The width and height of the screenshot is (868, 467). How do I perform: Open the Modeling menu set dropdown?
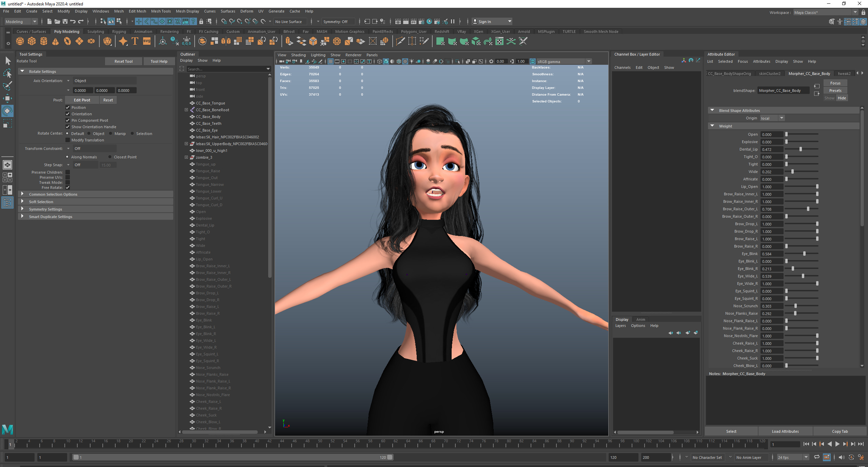tap(35, 21)
